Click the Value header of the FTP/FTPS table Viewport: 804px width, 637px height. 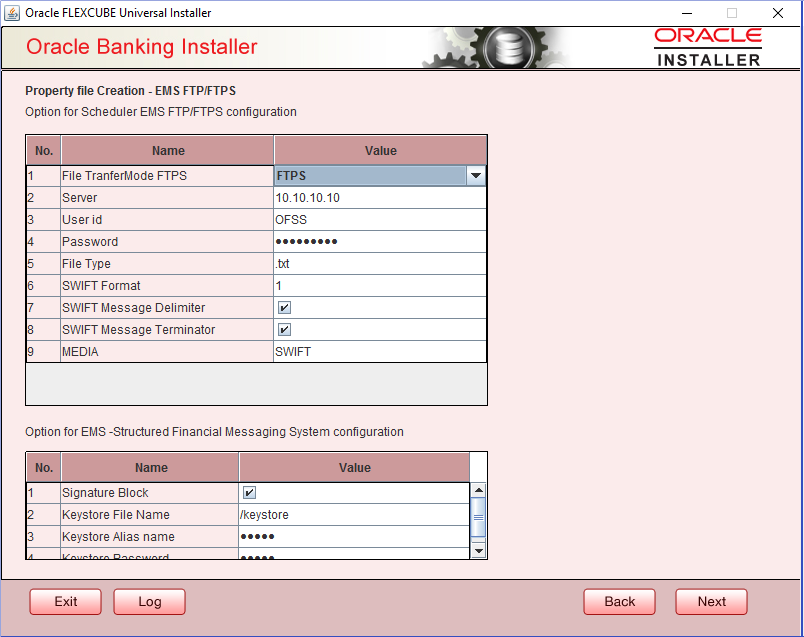(380, 151)
